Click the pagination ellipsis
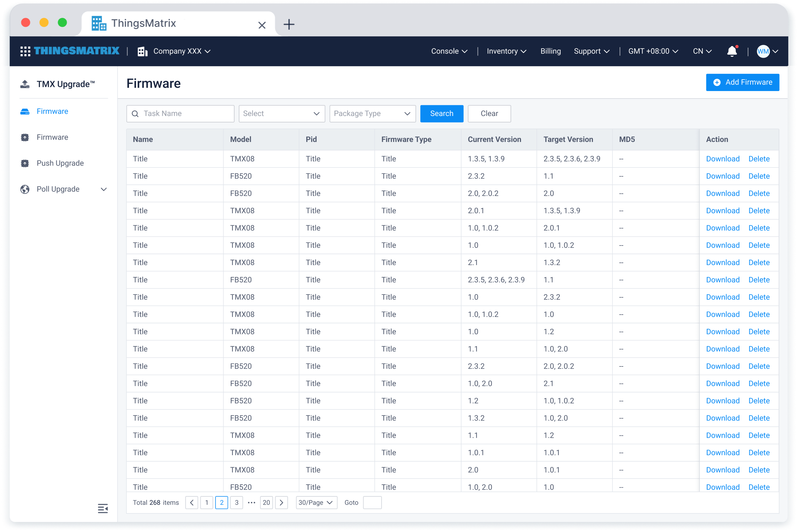 point(252,503)
